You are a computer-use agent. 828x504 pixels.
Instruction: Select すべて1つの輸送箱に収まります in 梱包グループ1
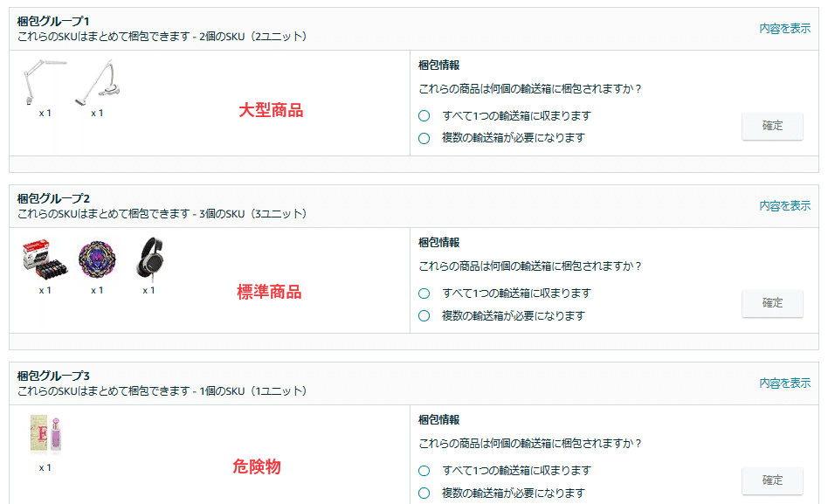point(424,115)
